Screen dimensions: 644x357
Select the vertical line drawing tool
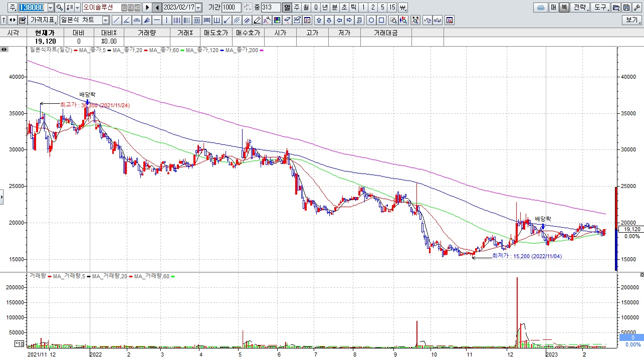(167, 20)
